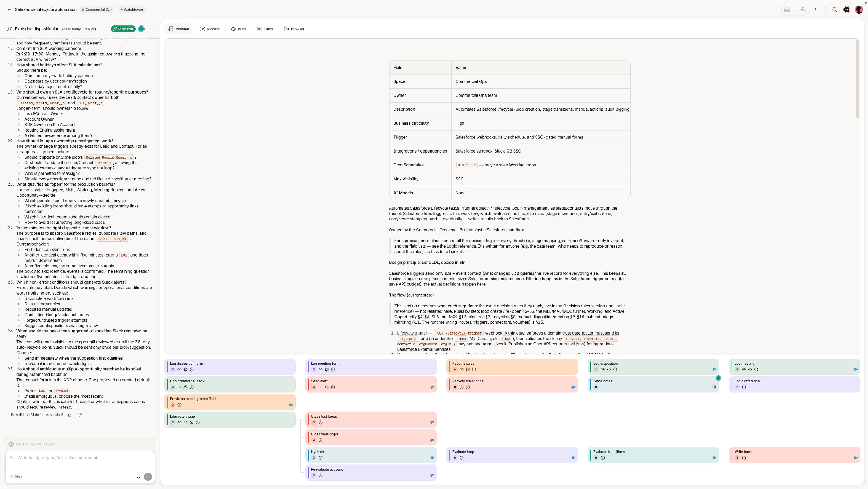This screenshot has height=489, width=868.
Task: Click the '0 8 * * *' cron expression
Action: [467, 165]
